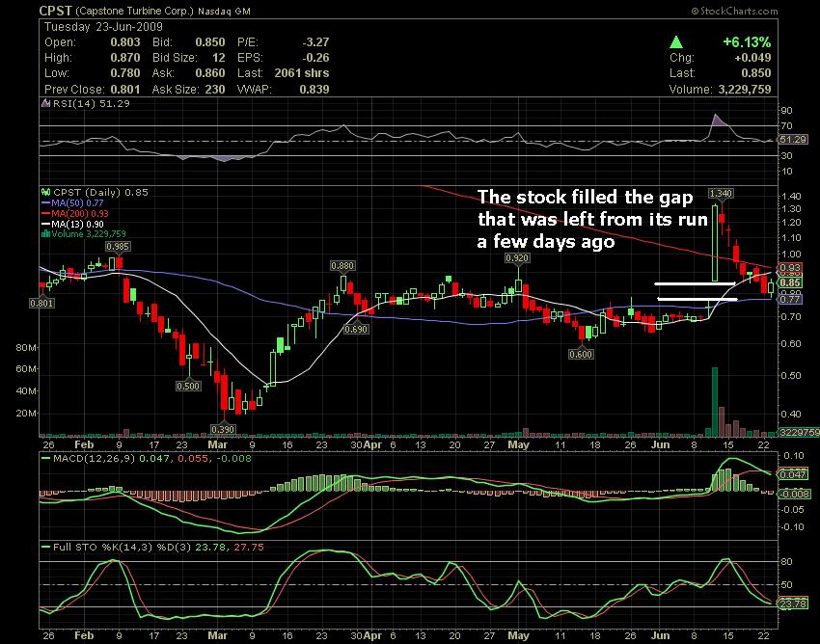Click the +6.13% percent change
This screenshot has height=644, width=820.
click(747, 42)
